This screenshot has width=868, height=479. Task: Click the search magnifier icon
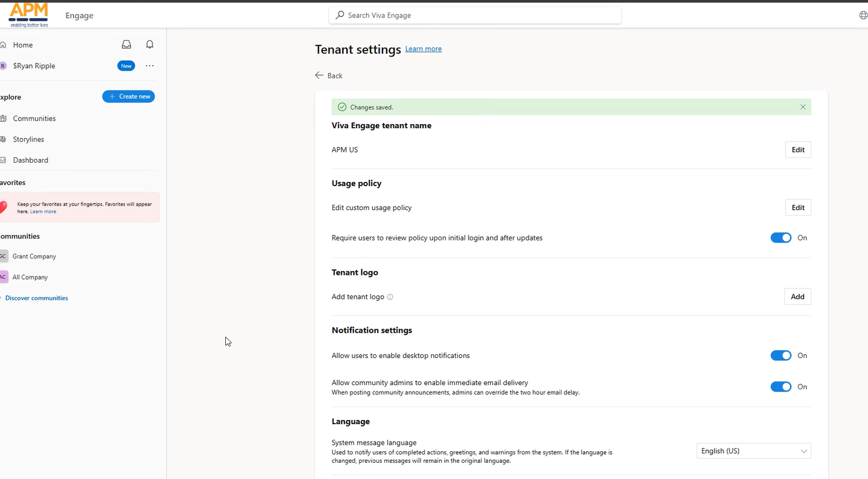click(x=340, y=15)
